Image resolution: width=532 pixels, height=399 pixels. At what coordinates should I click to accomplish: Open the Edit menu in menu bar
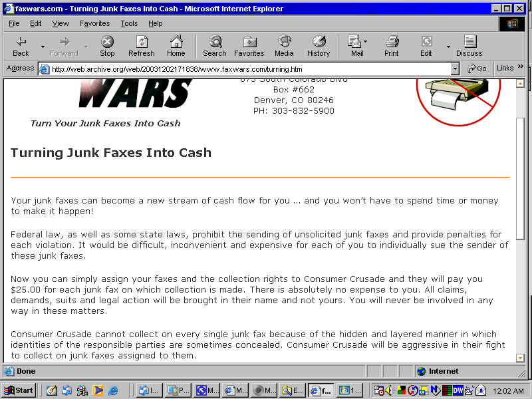[35, 23]
